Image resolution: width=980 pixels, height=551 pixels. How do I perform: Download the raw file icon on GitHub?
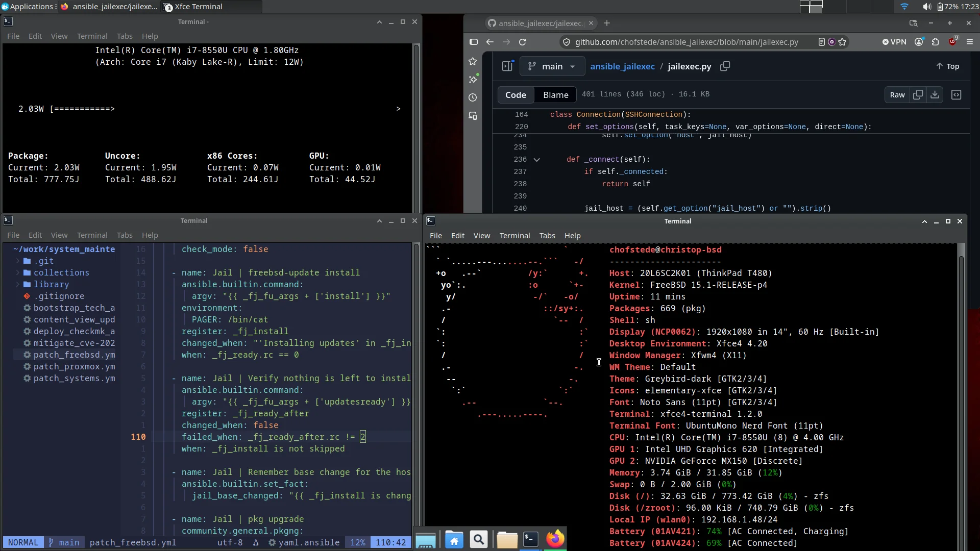click(935, 95)
